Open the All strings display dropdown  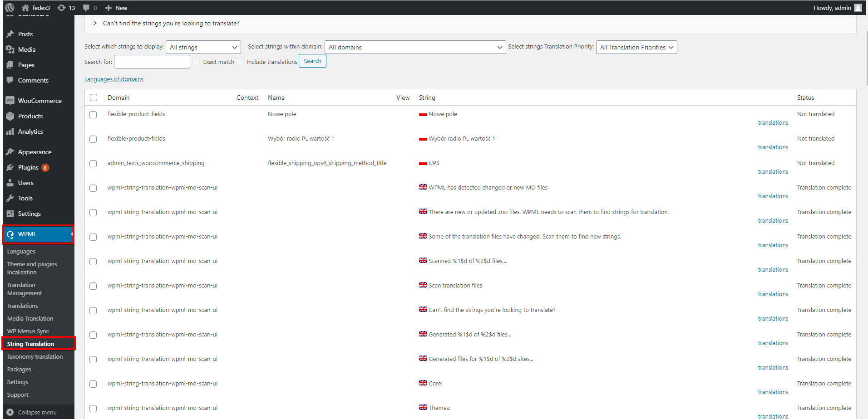tap(203, 47)
